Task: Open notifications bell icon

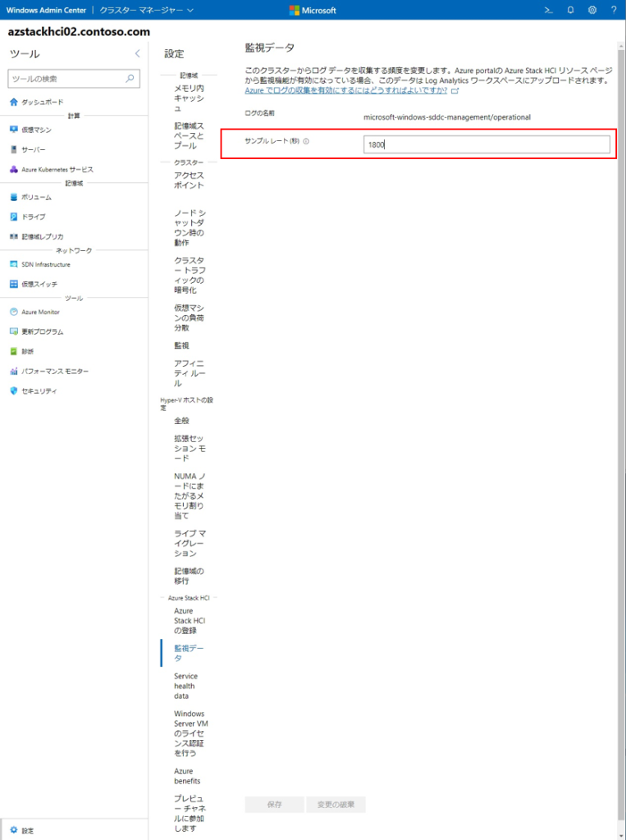Action: click(571, 10)
